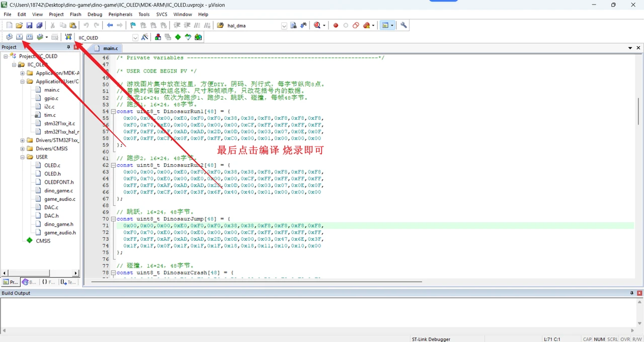Cut selection using the scissors icon
The height and width of the screenshot is (342, 644).
pyautogui.click(x=52, y=26)
